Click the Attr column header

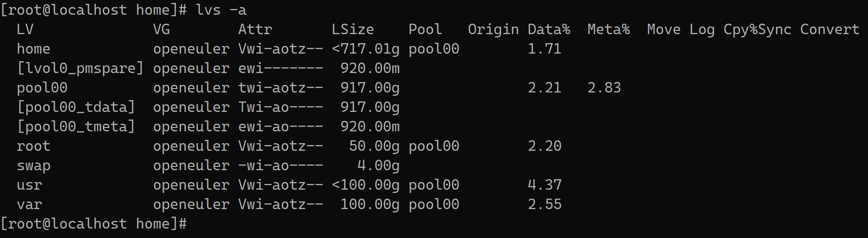click(x=255, y=29)
